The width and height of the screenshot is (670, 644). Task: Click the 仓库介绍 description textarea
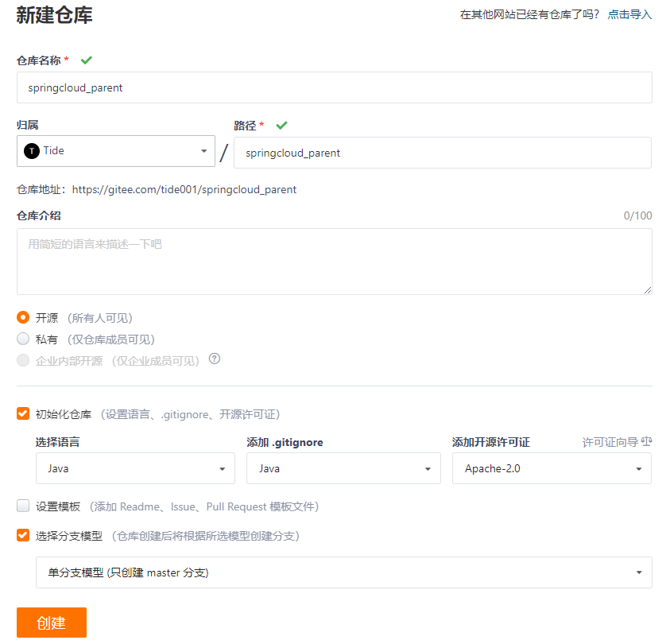(x=335, y=262)
